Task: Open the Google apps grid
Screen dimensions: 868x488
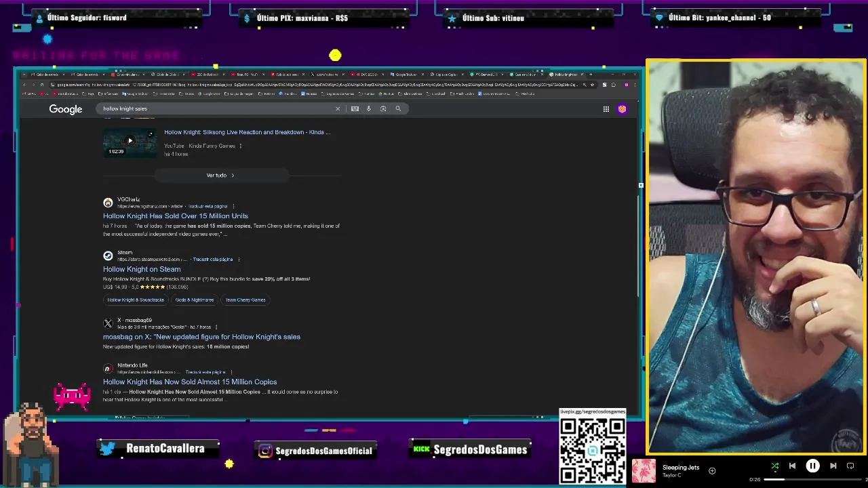Action: tap(606, 109)
